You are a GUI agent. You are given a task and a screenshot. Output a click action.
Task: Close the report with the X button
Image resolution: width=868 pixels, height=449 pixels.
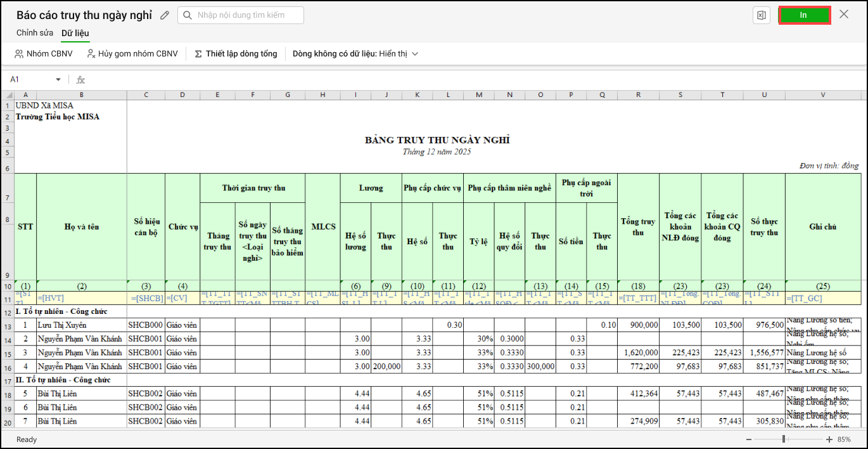[844, 15]
